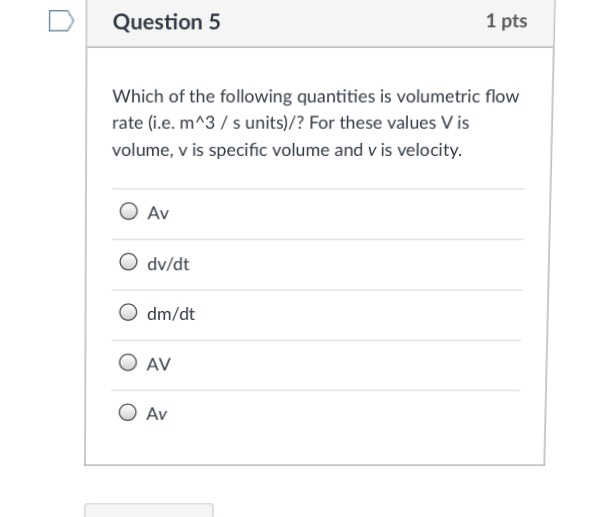Image resolution: width=608 pixels, height=517 pixels.
Task: Click the 1 pts score label
Action: [x=506, y=21]
